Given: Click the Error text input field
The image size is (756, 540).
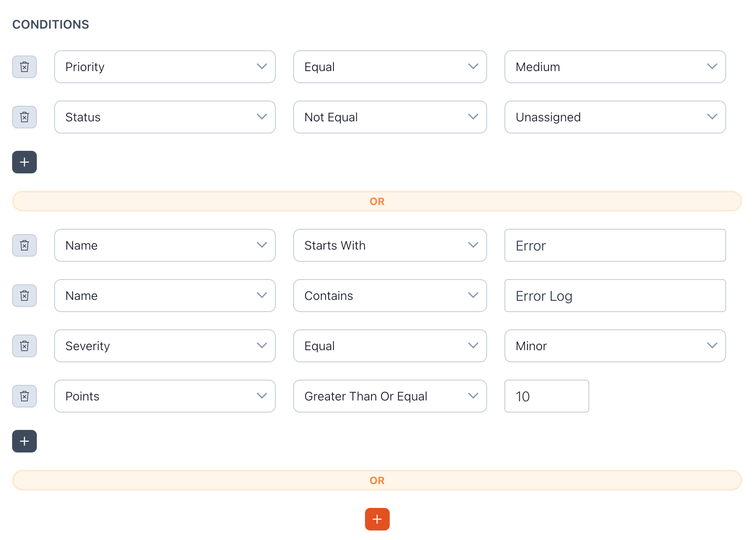Looking at the screenshot, I should pyautogui.click(x=615, y=245).
